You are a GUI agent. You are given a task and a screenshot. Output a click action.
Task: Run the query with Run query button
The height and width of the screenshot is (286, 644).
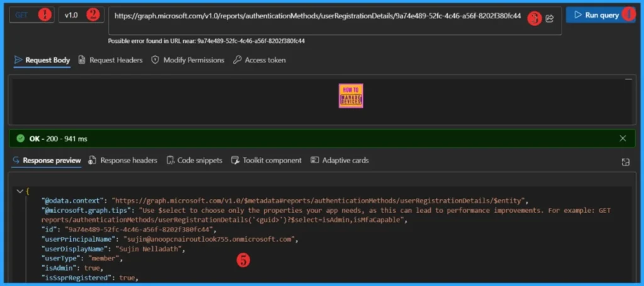pos(601,15)
